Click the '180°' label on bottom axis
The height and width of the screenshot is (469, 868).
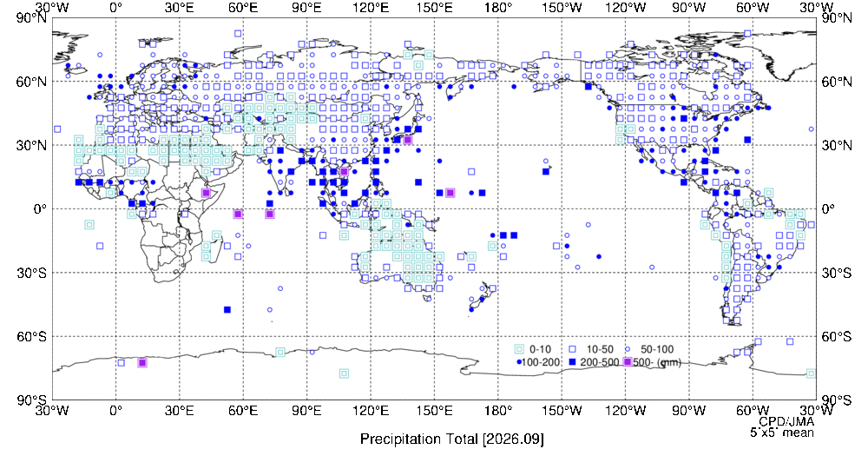(x=497, y=411)
